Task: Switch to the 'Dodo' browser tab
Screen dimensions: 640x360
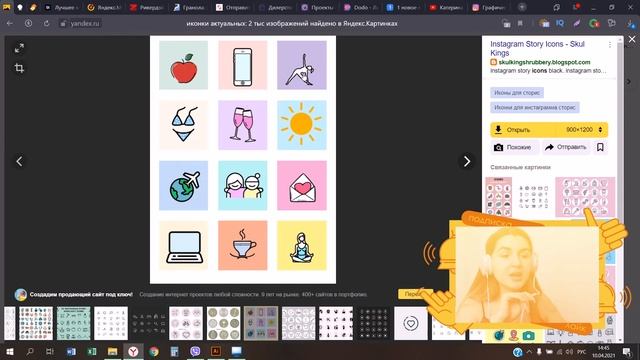Action: (361, 7)
